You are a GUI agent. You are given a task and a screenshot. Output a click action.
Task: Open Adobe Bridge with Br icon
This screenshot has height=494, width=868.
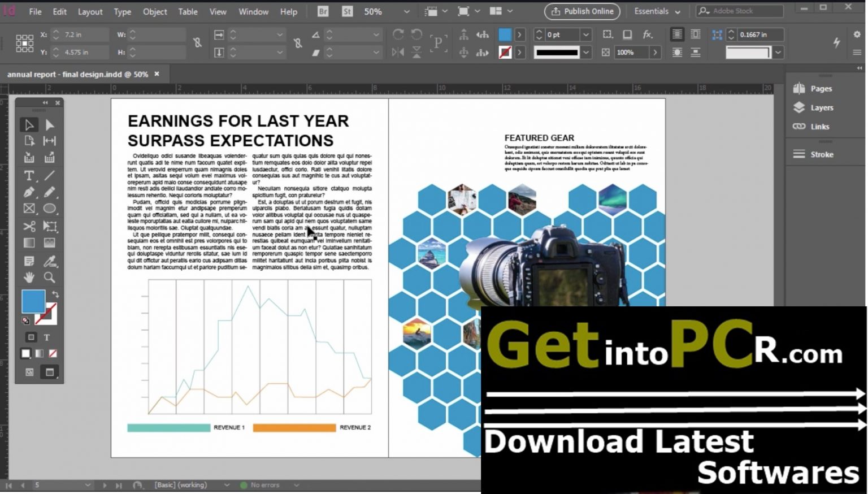pyautogui.click(x=323, y=11)
